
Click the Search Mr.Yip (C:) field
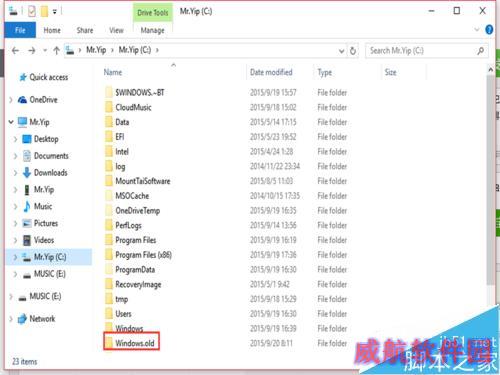(x=427, y=51)
